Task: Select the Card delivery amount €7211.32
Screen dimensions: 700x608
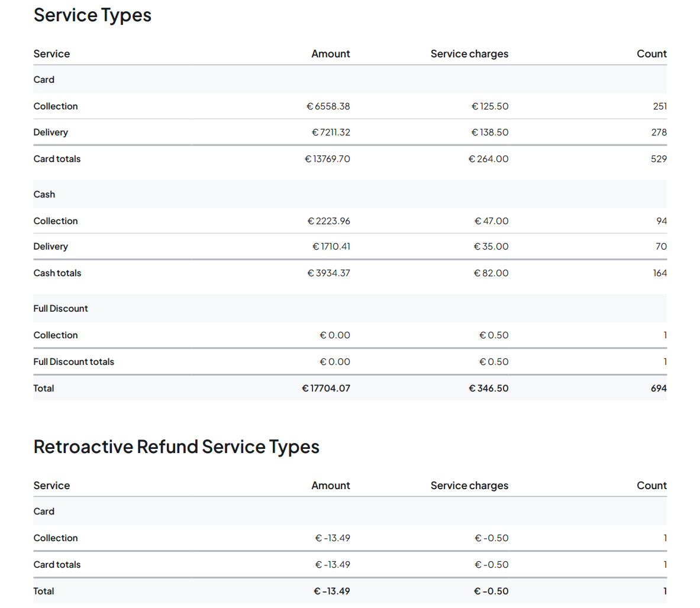Action: [331, 132]
